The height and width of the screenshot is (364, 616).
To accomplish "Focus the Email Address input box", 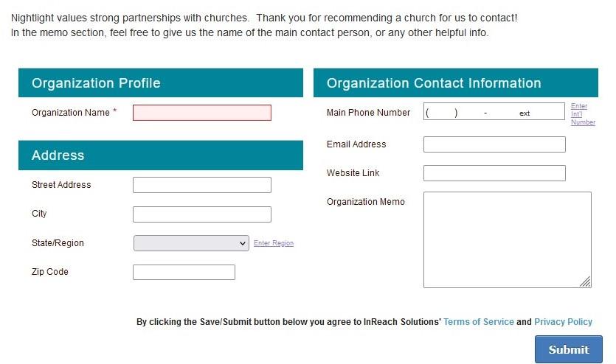I will pyautogui.click(x=494, y=144).
